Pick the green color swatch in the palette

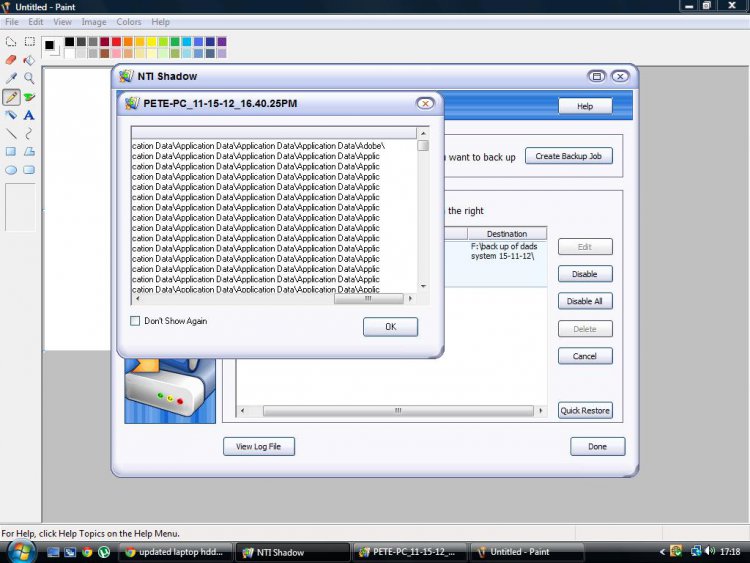click(175, 42)
